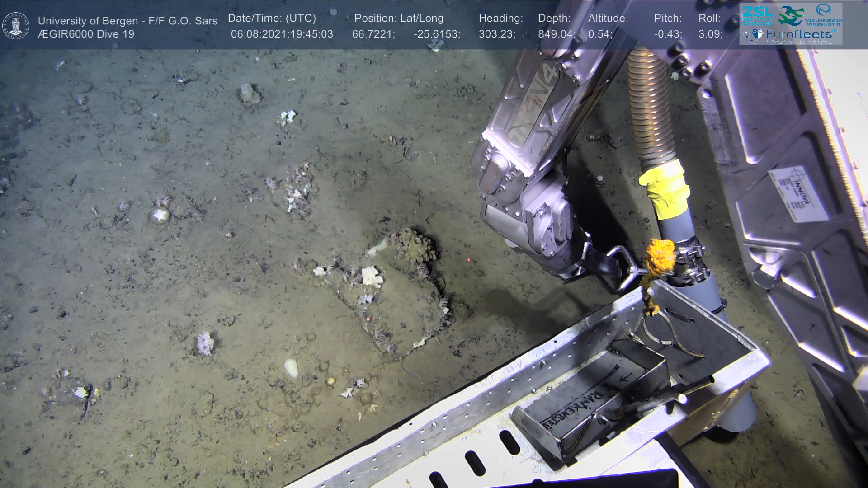
Task: Click the ÆGIR6000 Dive 19 text
Action: tap(86, 34)
